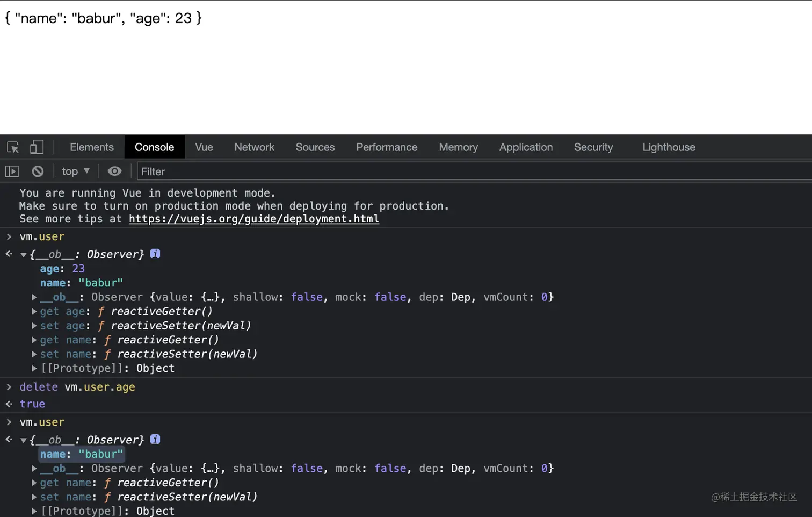Clear the console with the ban icon
The image size is (812, 517).
coord(38,171)
